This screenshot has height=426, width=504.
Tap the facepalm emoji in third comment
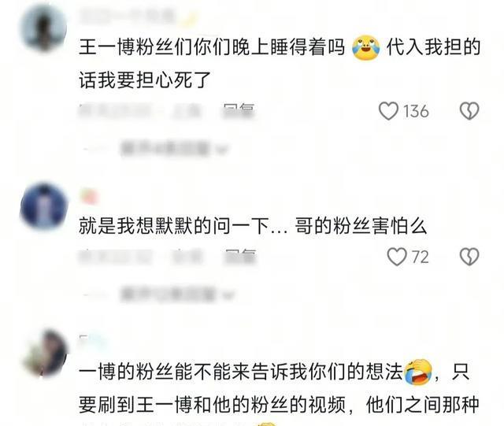click(x=418, y=372)
